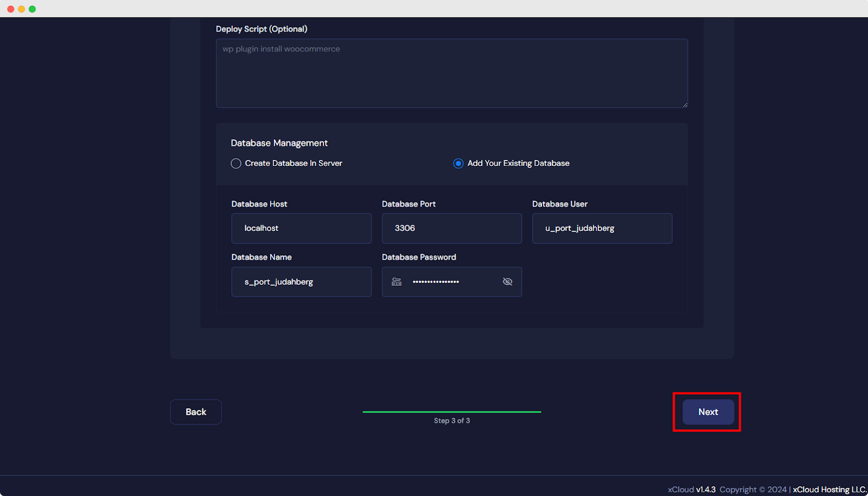Viewport: 868px width, 496px height.
Task: Go back using the Back button
Action: point(195,412)
